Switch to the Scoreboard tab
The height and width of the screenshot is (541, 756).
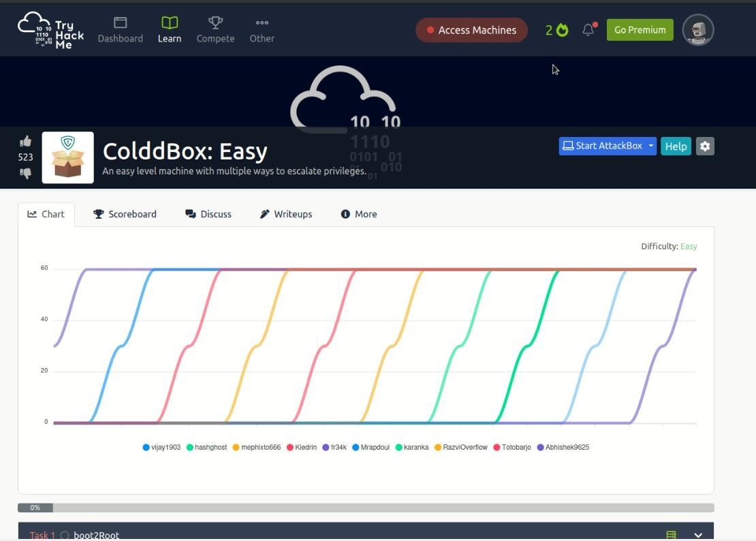[x=125, y=214]
